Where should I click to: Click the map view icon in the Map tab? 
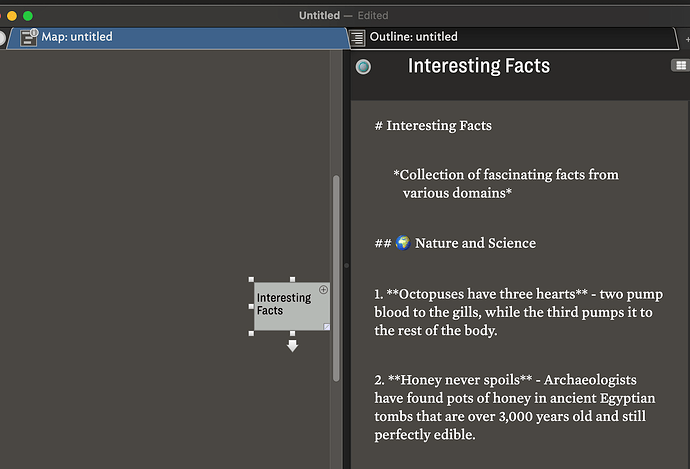pyautogui.click(x=29, y=37)
